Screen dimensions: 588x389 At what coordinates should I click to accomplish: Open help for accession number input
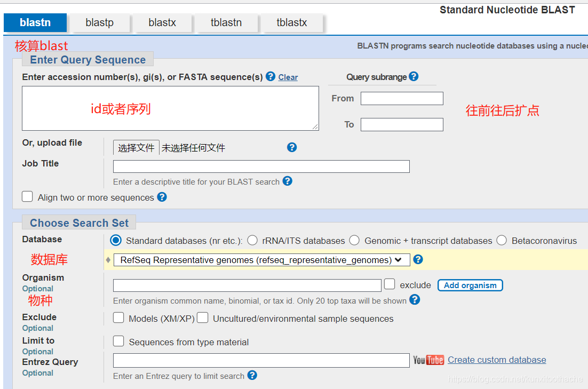[271, 76]
